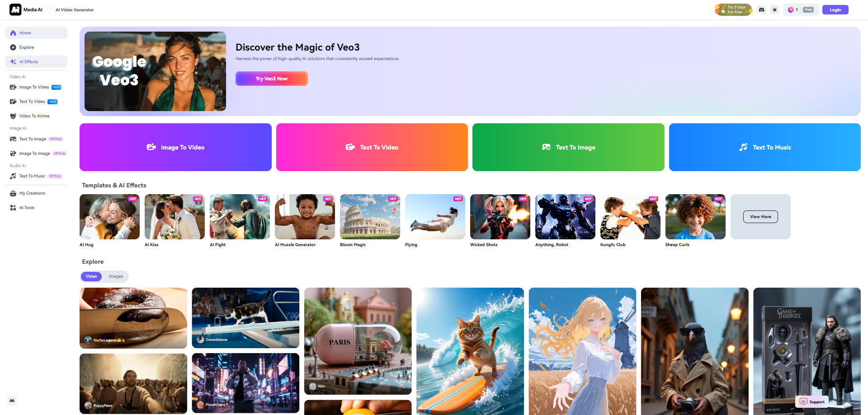This screenshot has width=868, height=415.
Task: Click the Text To Music sidebar icon
Action: click(13, 176)
